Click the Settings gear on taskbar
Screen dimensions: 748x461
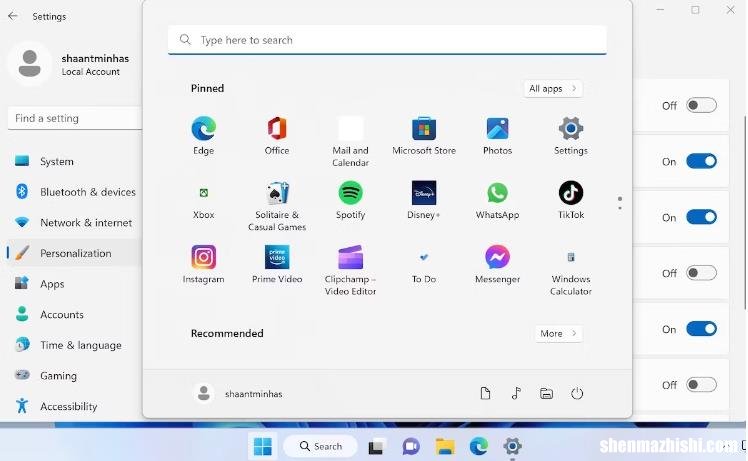point(512,446)
